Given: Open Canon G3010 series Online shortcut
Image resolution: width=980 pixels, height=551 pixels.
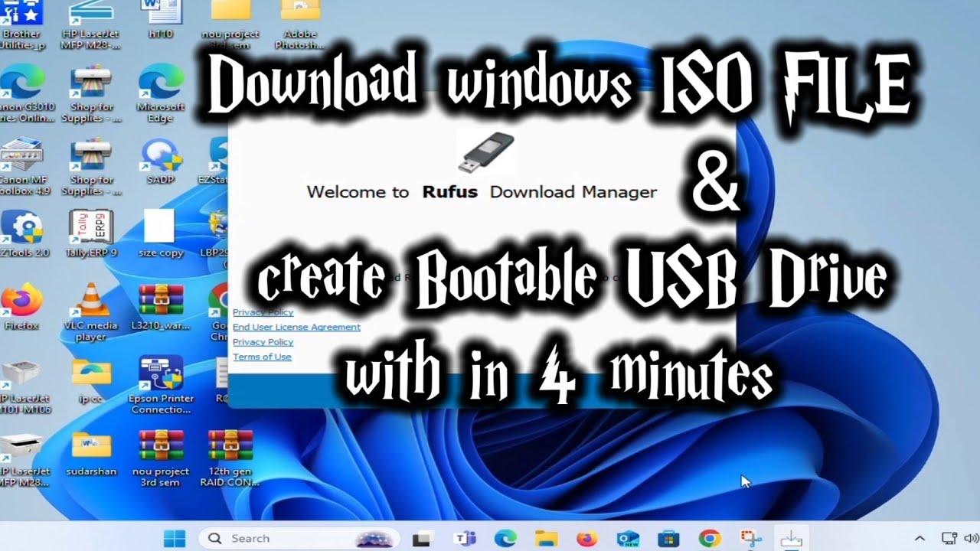Looking at the screenshot, I should tap(24, 92).
